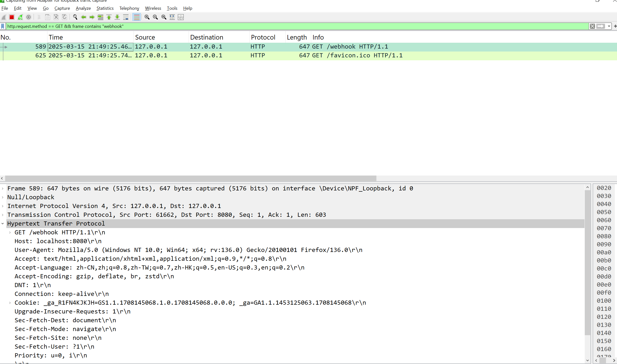The width and height of the screenshot is (617, 364).
Task: Toggle packet list colorization
Action: (x=137, y=17)
